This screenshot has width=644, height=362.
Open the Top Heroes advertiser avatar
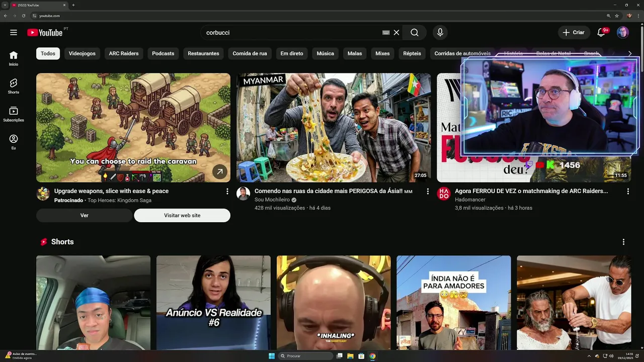pos(43,194)
